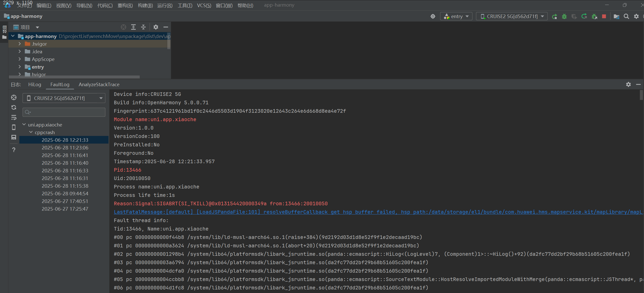
Task: Open the 项目 view selector dropdown
Action: pyautogui.click(x=26, y=27)
